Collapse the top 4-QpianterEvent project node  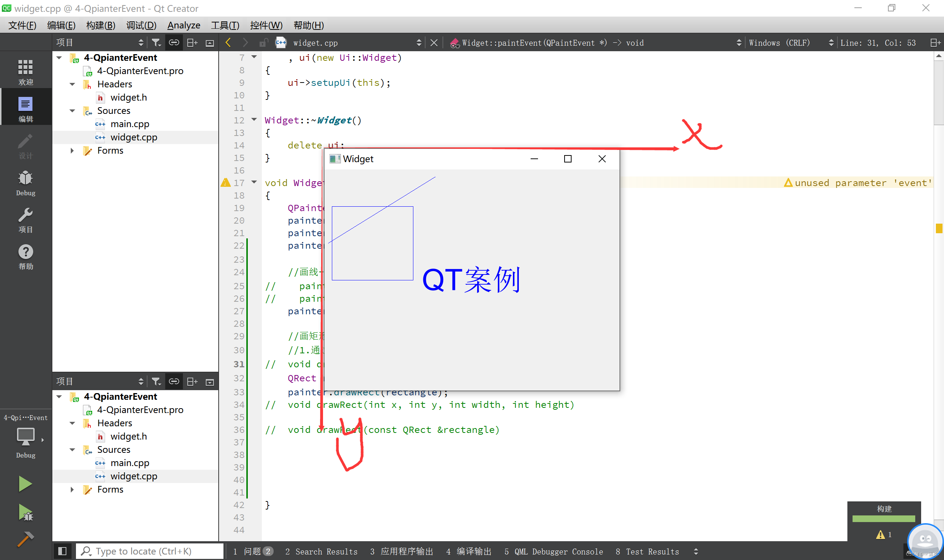(x=59, y=58)
